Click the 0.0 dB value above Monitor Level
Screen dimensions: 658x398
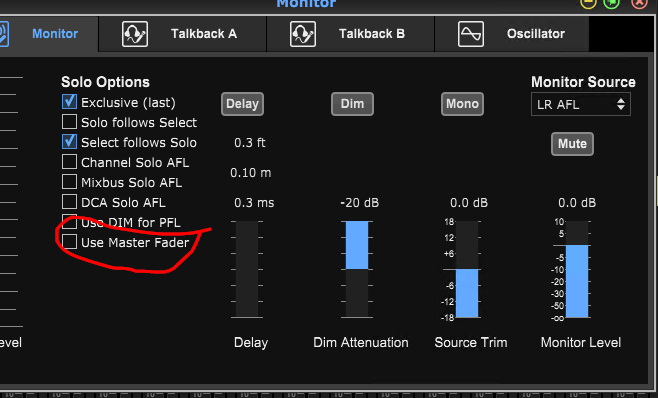click(577, 203)
